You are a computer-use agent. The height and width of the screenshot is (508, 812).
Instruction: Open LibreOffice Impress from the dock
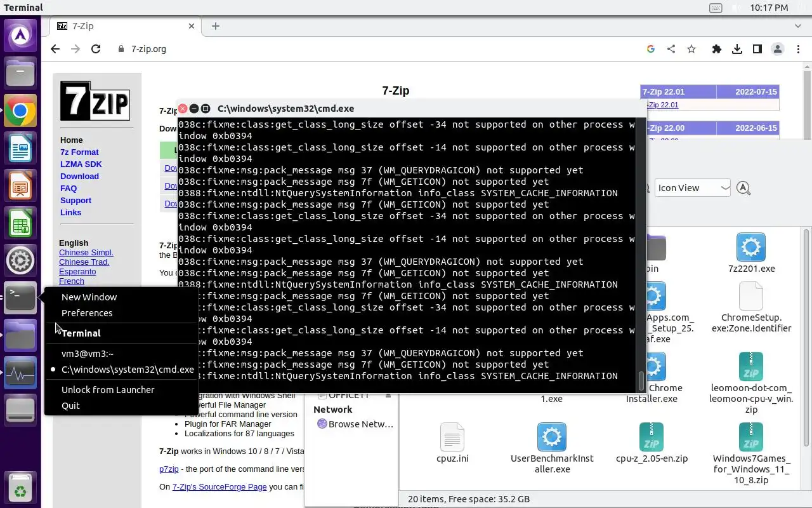[20, 186]
